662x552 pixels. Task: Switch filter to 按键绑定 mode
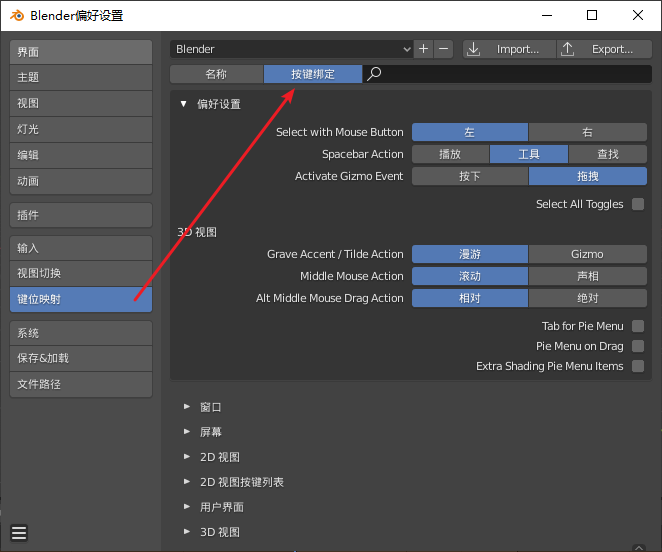(313, 74)
